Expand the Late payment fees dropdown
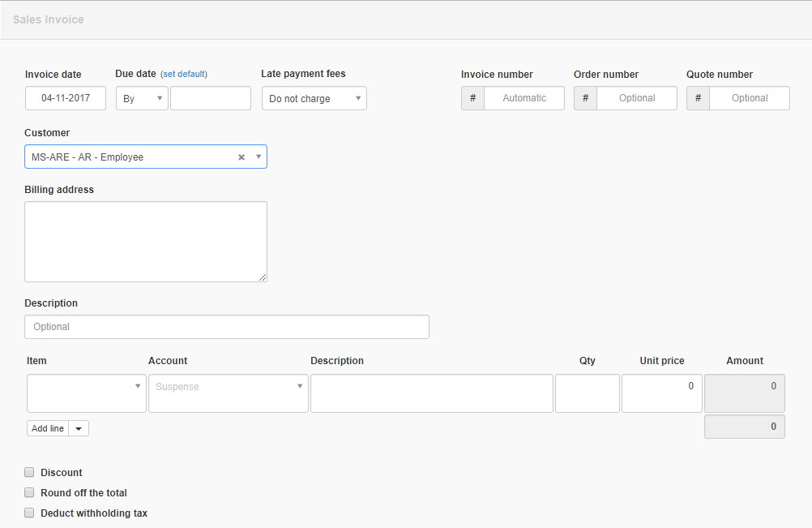Image resolution: width=812 pixels, height=528 pixels. click(x=314, y=98)
